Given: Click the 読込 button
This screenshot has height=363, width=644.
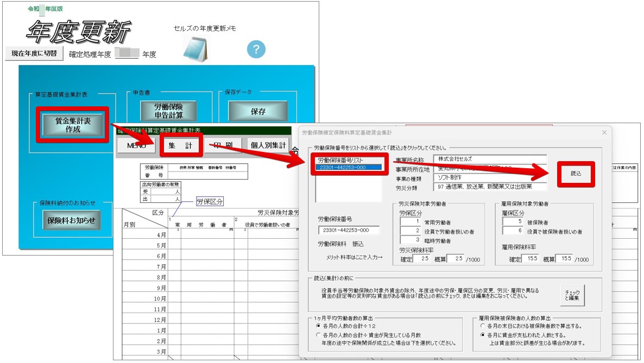Looking at the screenshot, I should click(x=576, y=174).
